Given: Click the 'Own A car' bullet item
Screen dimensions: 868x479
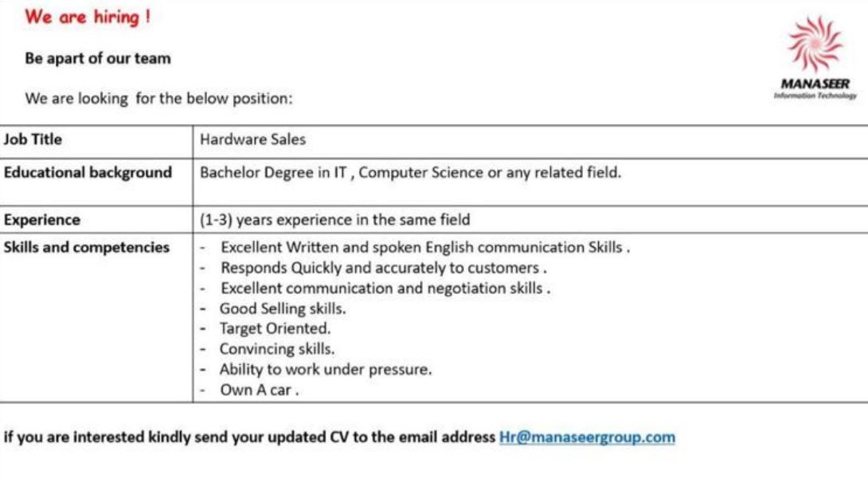Looking at the screenshot, I should [259, 390].
